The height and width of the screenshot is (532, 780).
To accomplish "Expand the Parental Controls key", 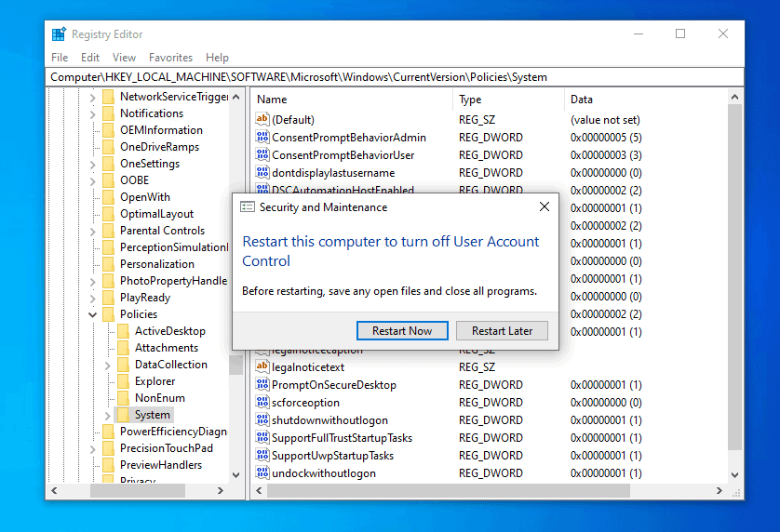I will tap(93, 231).
